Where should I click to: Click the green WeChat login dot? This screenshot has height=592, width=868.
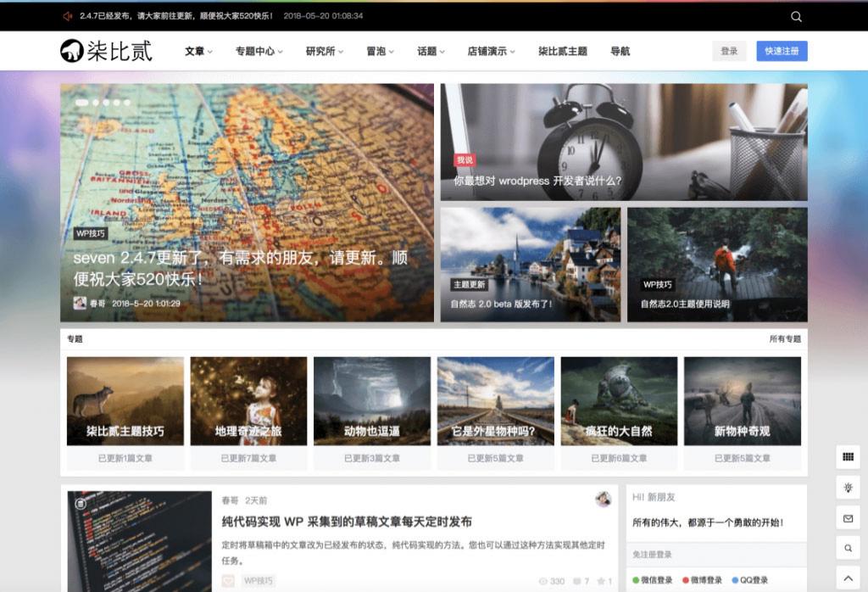pyautogui.click(x=635, y=580)
